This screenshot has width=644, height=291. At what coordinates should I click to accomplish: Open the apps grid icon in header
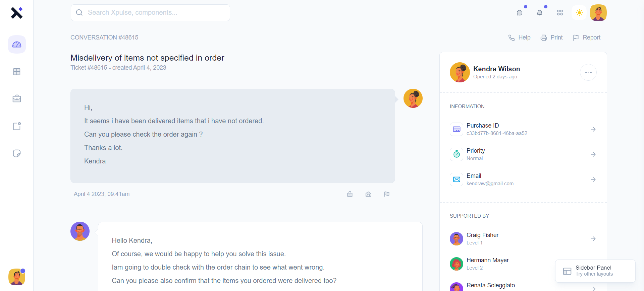[560, 13]
